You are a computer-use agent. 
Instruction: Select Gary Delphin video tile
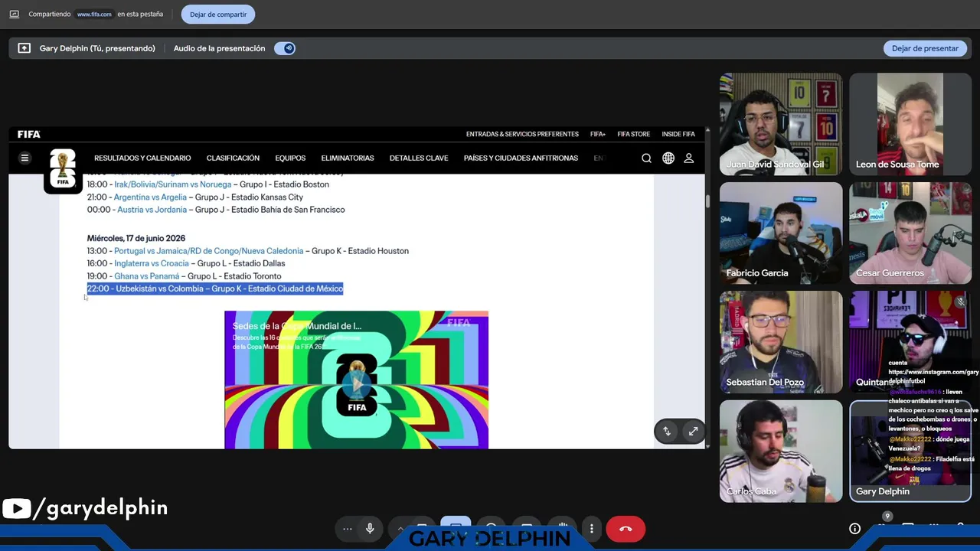[x=910, y=451]
